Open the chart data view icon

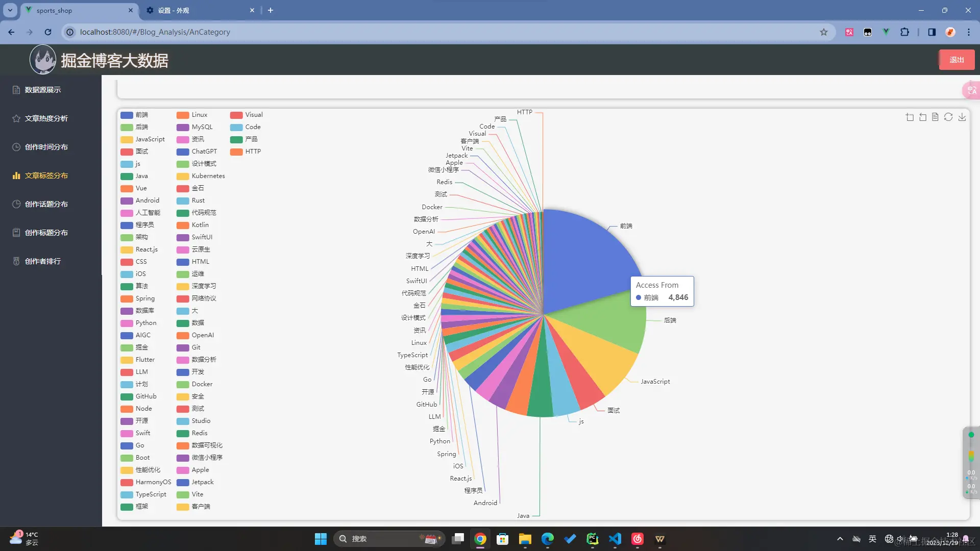pos(935,117)
